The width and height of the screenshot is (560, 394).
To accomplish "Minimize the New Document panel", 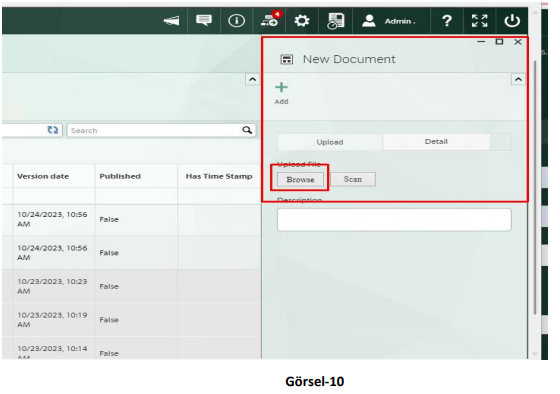I will tap(481, 42).
